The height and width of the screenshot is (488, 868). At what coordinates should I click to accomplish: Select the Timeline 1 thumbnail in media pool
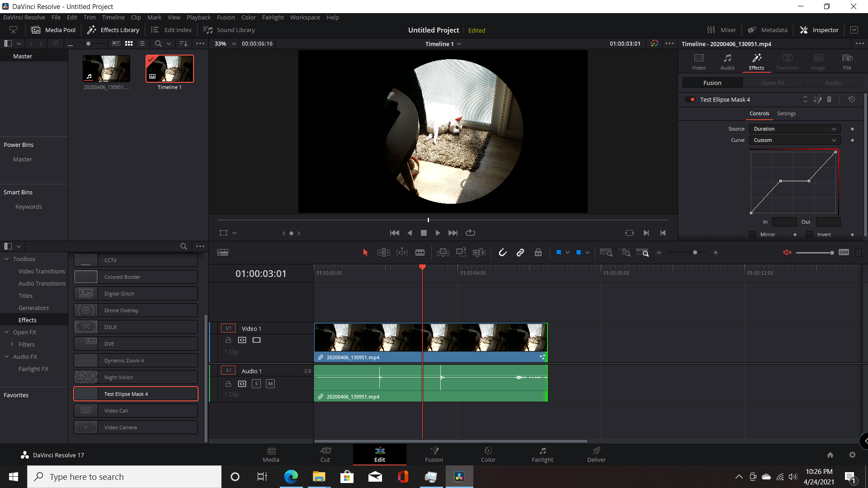[x=170, y=69]
